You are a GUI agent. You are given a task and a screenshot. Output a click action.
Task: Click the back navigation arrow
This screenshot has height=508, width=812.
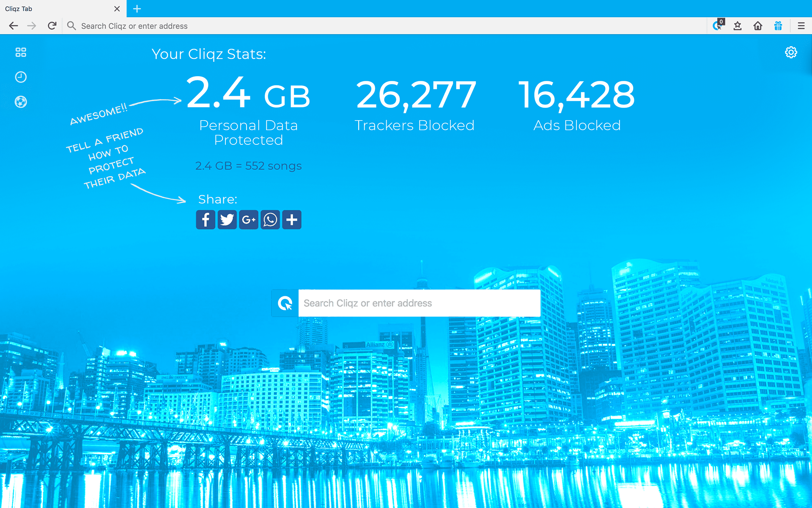tap(14, 26)
